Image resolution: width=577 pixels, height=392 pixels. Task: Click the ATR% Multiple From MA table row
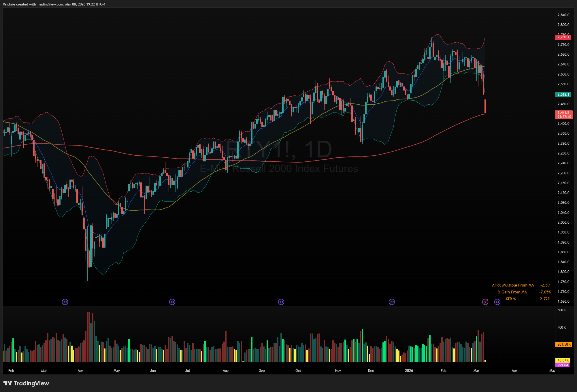(513, 285)
